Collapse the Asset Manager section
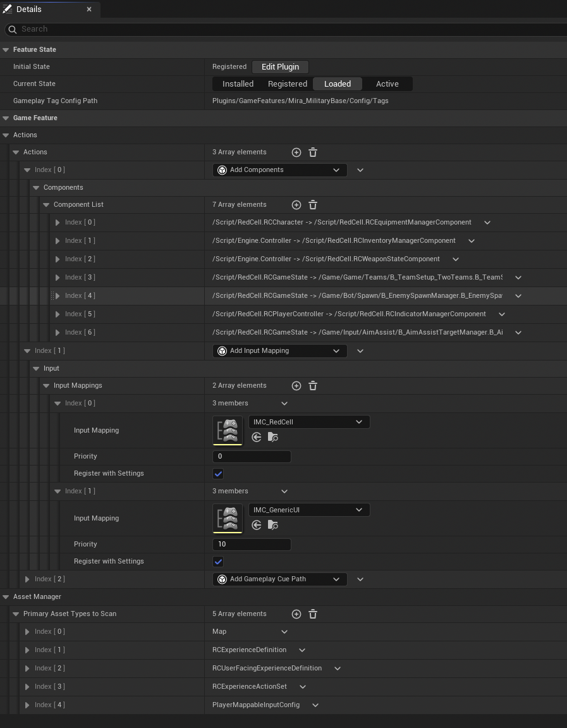 [6, 597]
